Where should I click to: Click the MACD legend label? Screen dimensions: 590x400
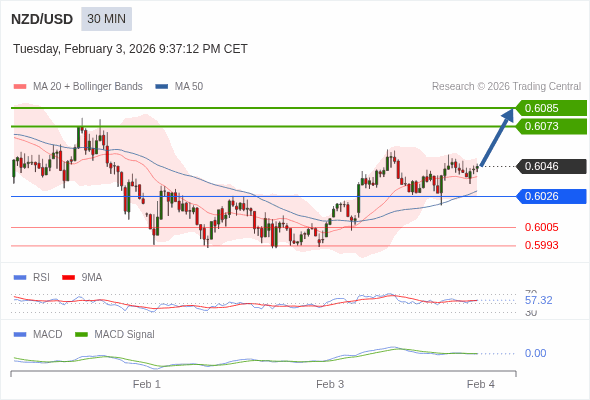48,335
